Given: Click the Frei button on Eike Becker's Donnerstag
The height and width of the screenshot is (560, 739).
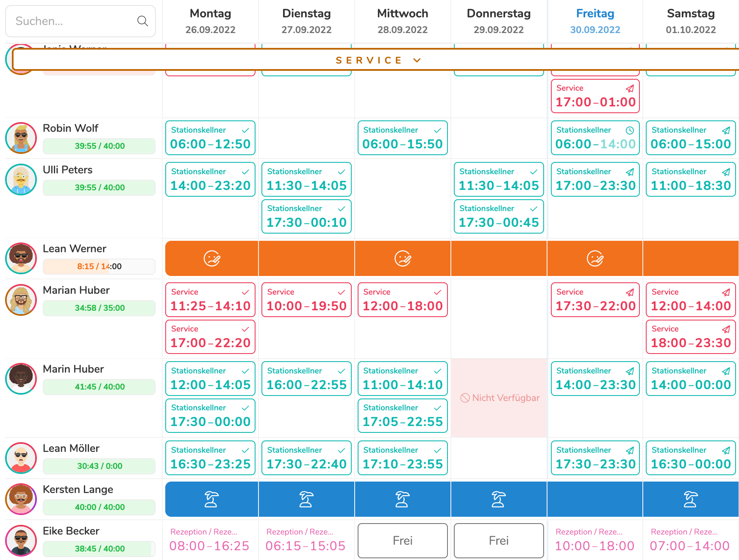Looking at the screenshot, I should pyautogui.click(x=499, y=540).
